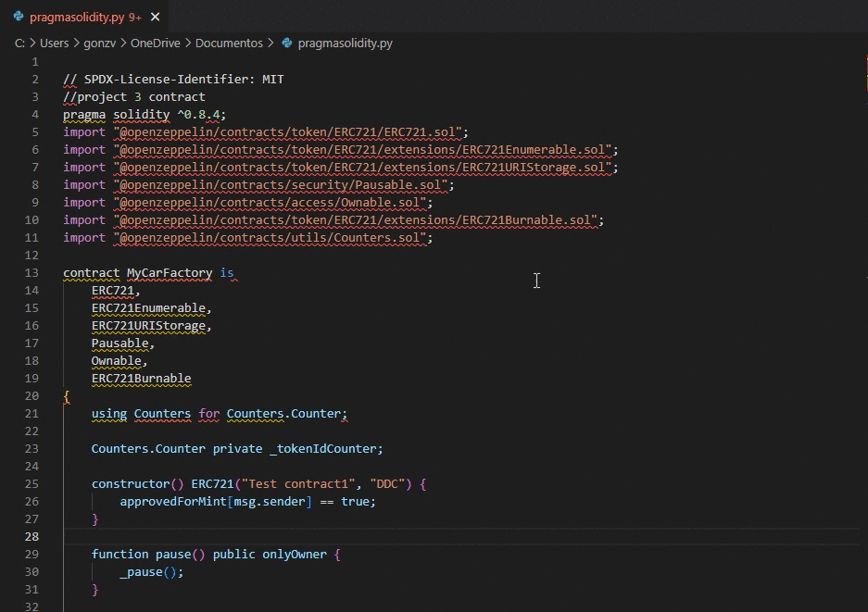This screenshot has width=868, height=612.
Task: Click the _tokenIdCounter variable name
Action: pos(323,449)
